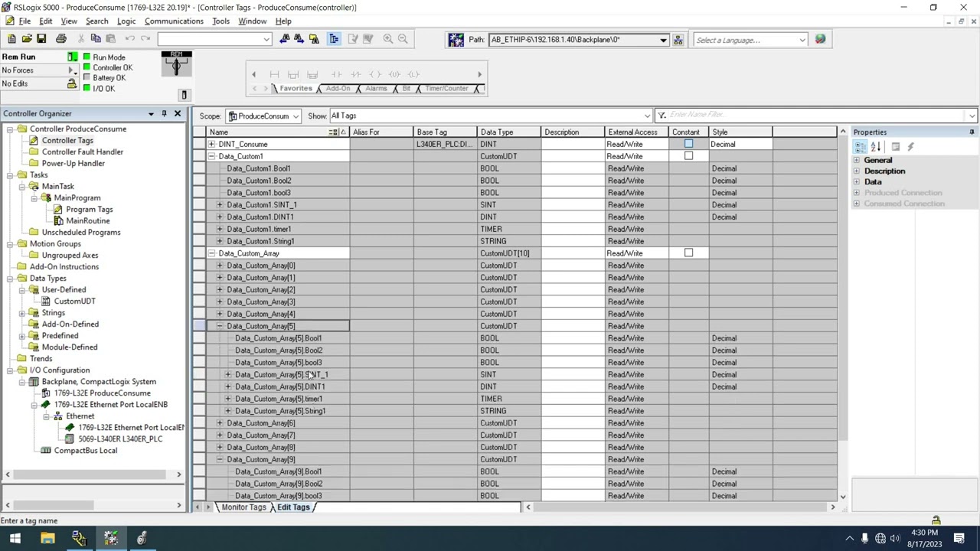Image resolution: width=980 pixels, height=551 pixels.
Task: Toggle Constant checkbox for Data_Custom1
Action: [x=688, y=156]
